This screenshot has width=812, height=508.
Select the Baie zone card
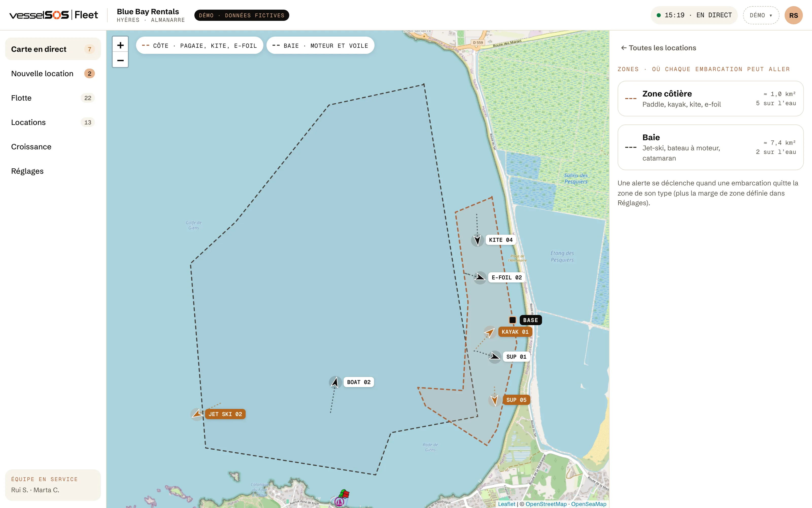[x=710, y=147]
